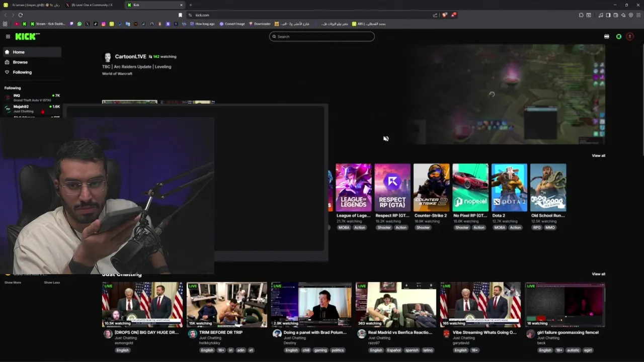The width and height of the screenshot is (644, 362).
Task: Open INQ channel in Following list
Action: (32, 98)
